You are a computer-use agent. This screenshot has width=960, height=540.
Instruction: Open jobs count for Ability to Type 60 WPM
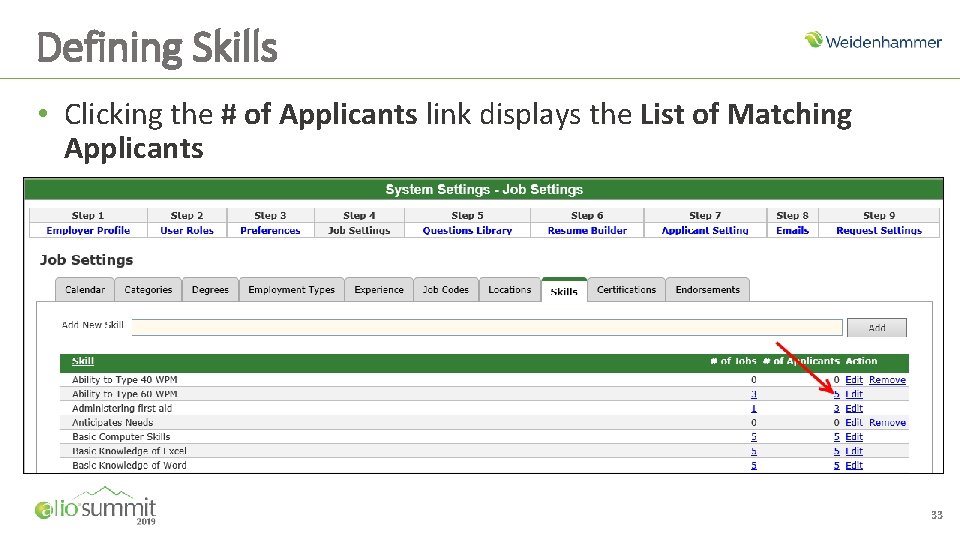[754, 394]
